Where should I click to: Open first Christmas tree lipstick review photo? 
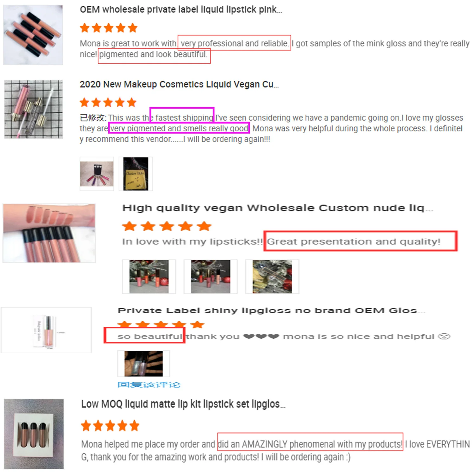[149, 276]
